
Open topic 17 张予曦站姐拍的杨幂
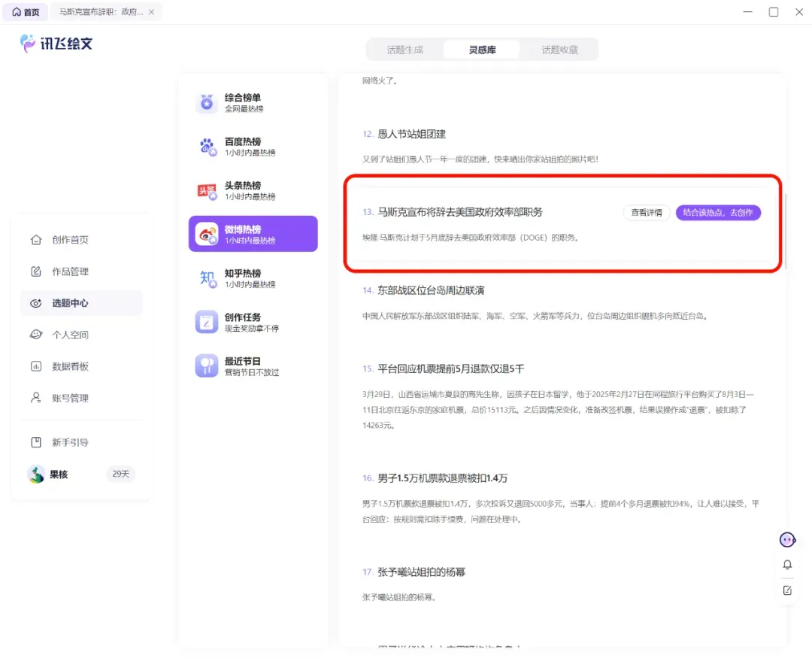(421, 572)
